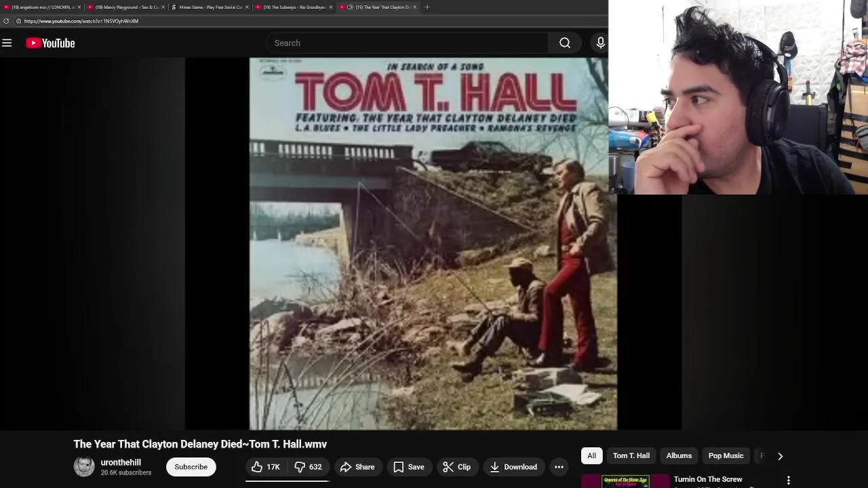
Task: Close the Mines Game tab
Action: pos(247,7)
